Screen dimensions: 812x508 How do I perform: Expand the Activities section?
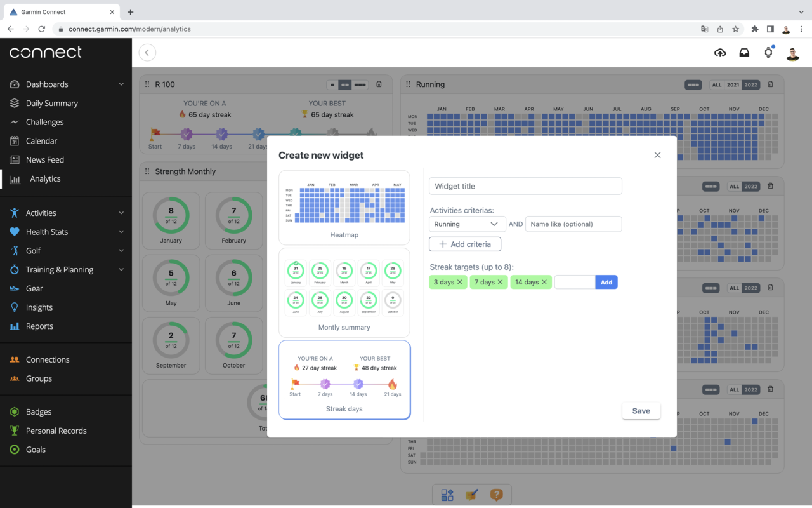point(121,213)
